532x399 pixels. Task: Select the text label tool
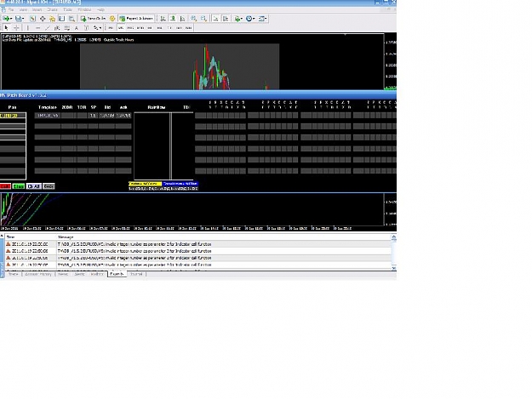(x=86, y=28)
